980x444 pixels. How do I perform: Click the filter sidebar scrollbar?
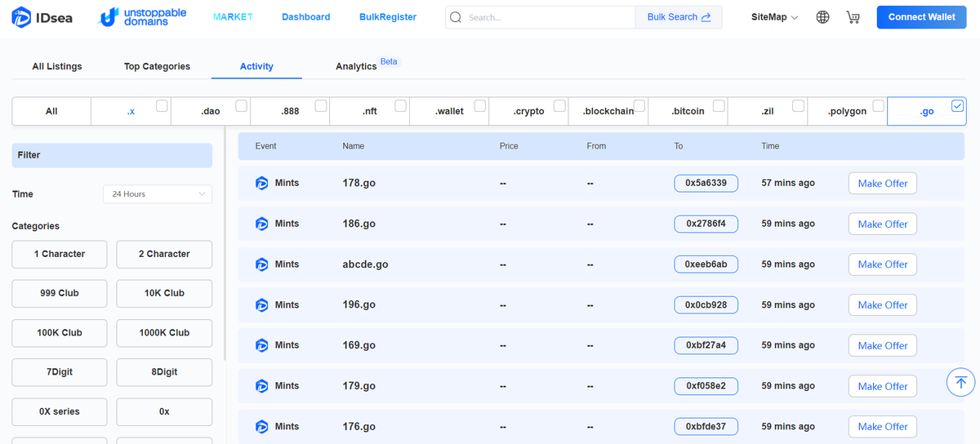pyautogui.click(x=225, y=245)
